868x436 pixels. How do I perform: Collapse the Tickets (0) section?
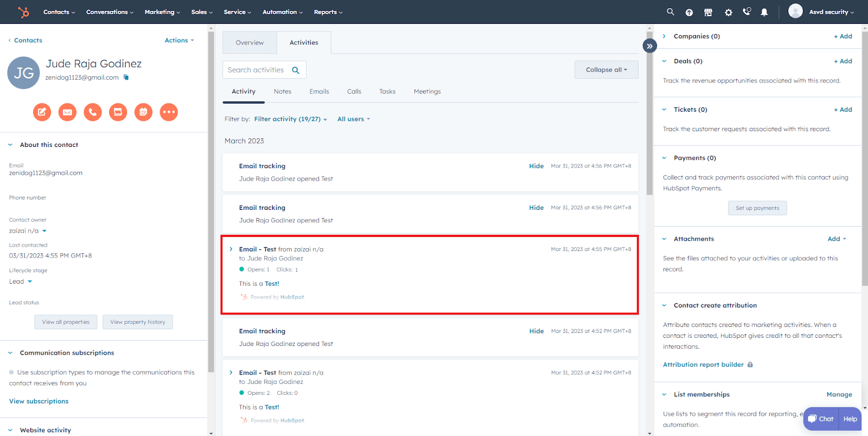(664, 110)
